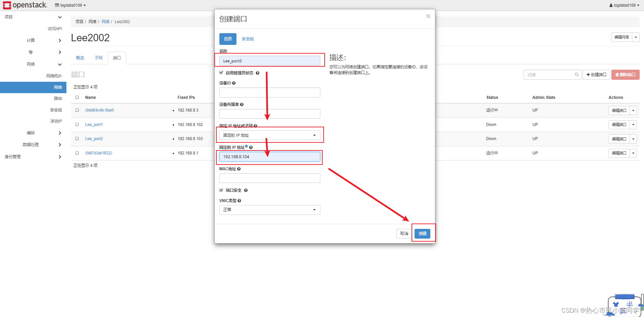644x317 pixels.
Task: Expand the 卷 sidebar section
Action: 60,52
